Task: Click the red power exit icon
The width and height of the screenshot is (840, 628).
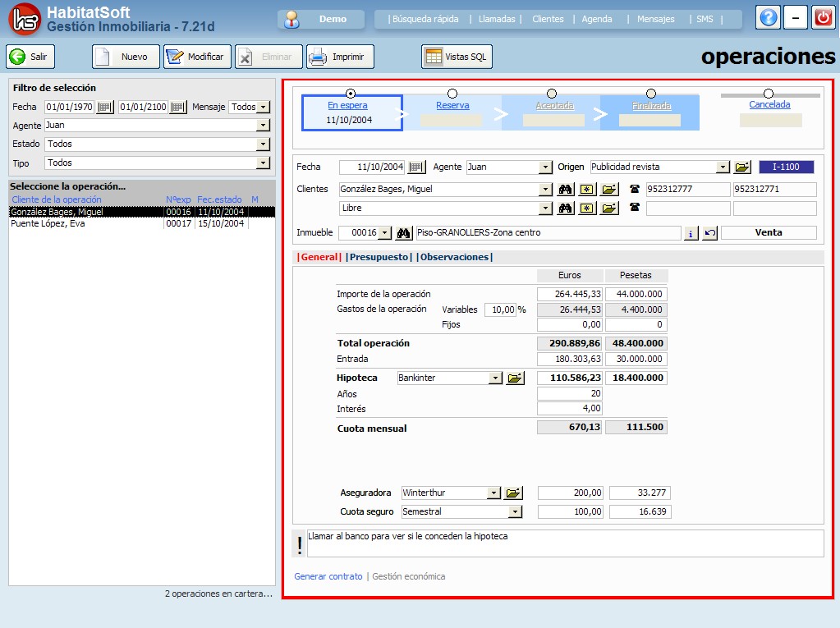Action: click(823, 18)
